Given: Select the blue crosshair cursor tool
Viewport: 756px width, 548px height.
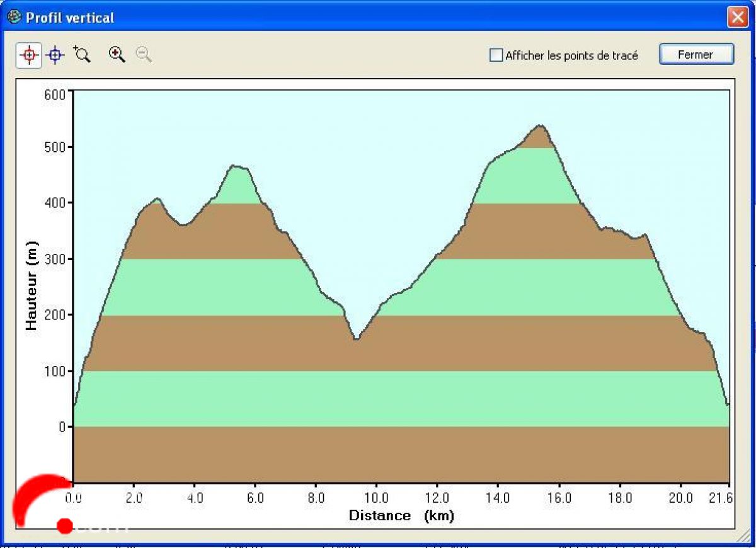Looking at the screenshot, I should (55, 55).
